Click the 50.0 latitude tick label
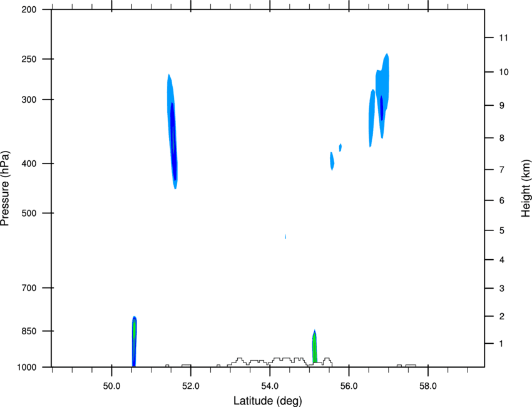 (x=111, y=386)
